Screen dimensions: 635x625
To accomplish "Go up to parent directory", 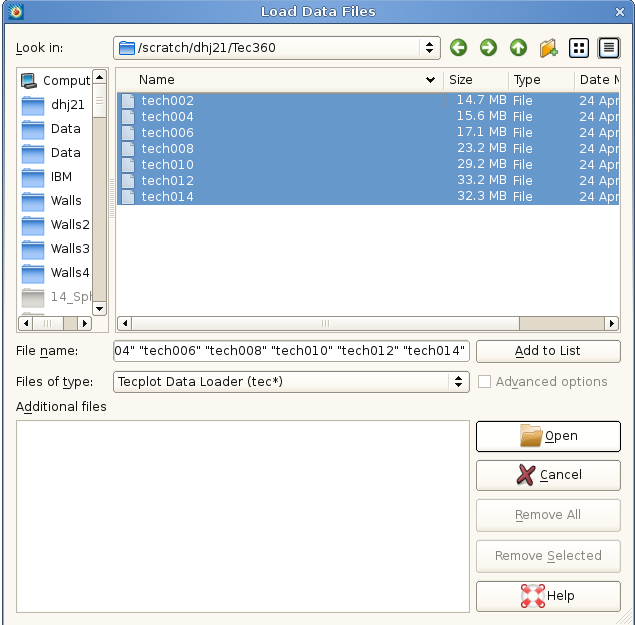I will pos(518,48).
